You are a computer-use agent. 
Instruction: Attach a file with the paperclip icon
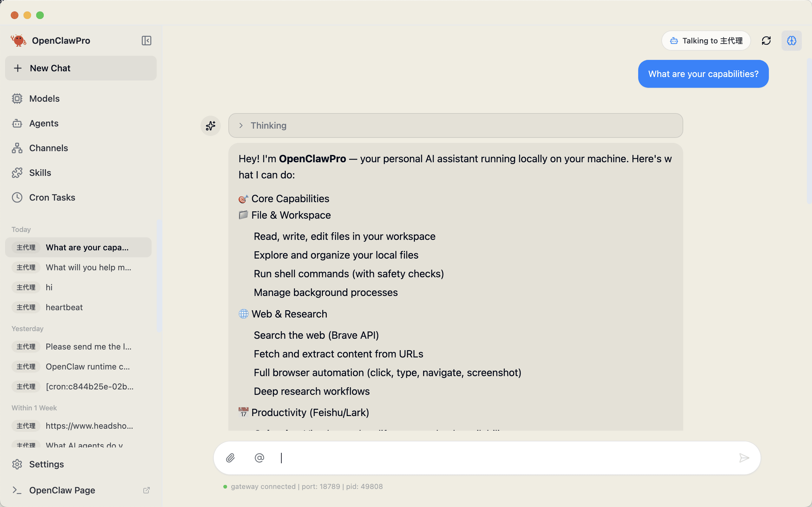pyautogui.click(x=230, y=457)
